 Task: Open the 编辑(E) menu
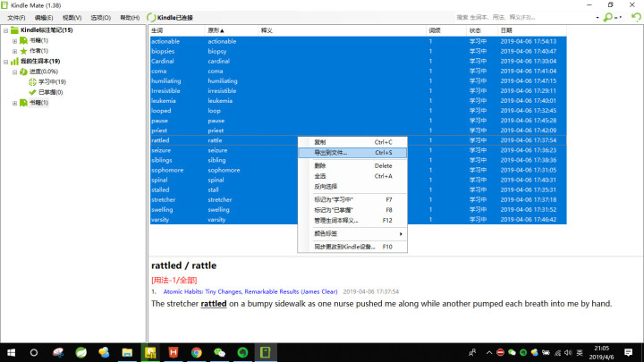[x=44, y=18]
